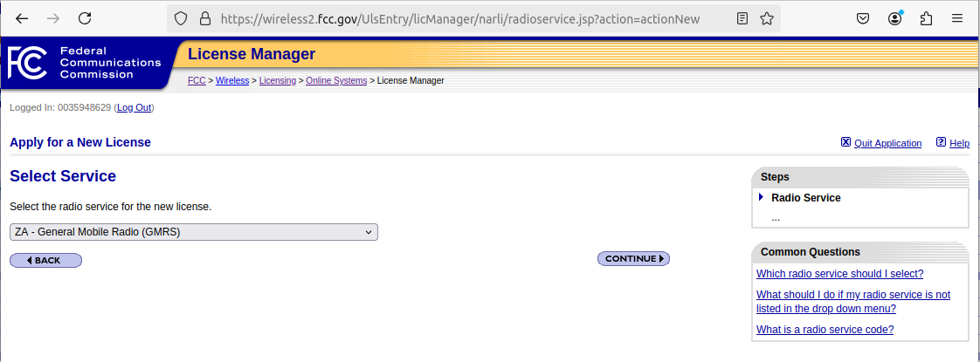
Task: Click the Quit Application link
Action: (887, 143)
